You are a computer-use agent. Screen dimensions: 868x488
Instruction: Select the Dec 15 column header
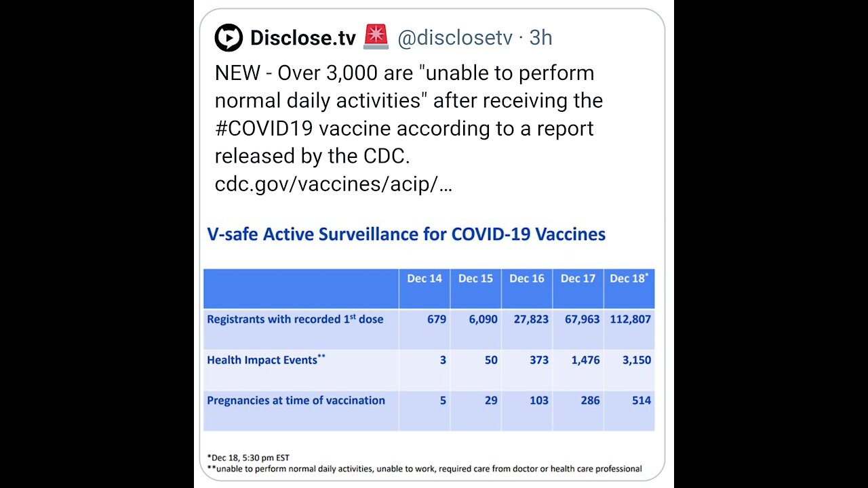[x=475, y=279]
